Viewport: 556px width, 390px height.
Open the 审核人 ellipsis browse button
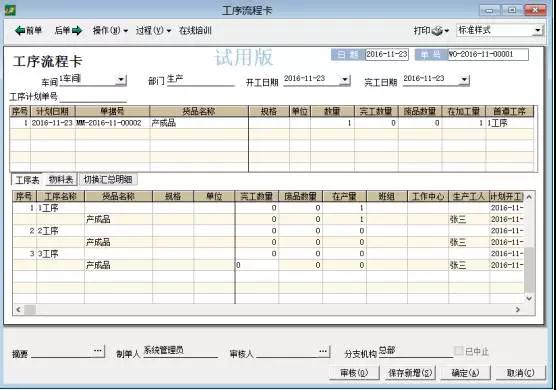[x=323, y=351]
